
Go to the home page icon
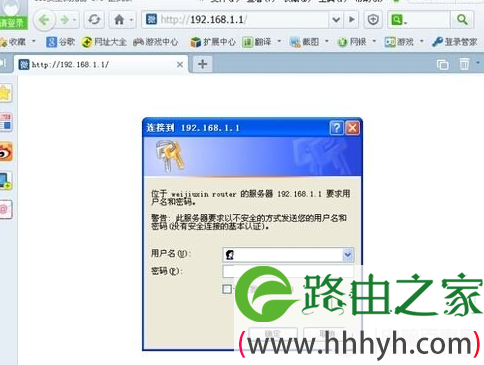(119, 20)
